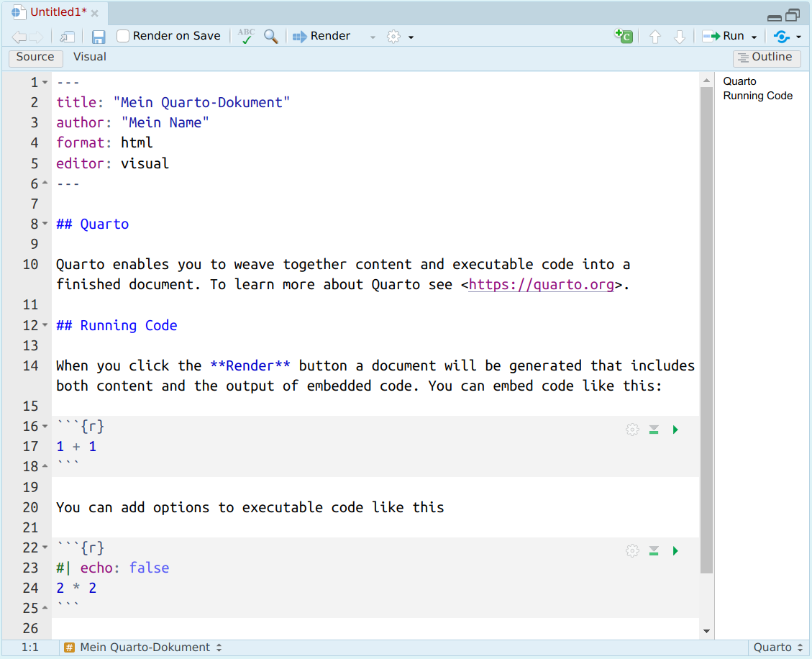This screenshot has width=812, height=659.
Task: Collapse YAML header fold at line 1
Action: tap(45, 82)
